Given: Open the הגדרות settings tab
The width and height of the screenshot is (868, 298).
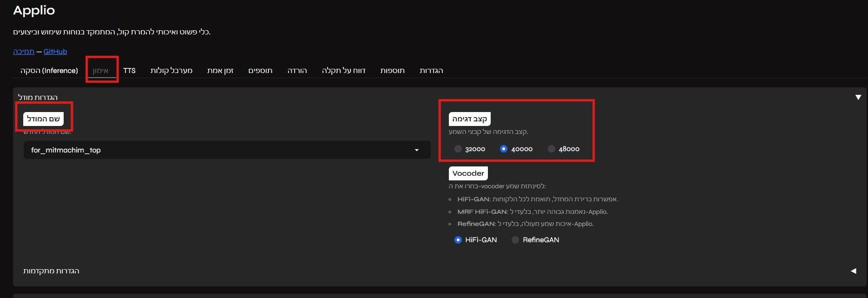Looking at the screenshot, I should pos(431,70).
